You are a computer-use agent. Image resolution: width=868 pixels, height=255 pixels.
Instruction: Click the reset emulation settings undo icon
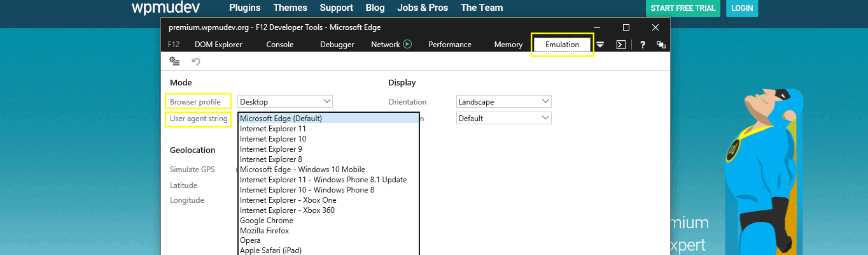click(196, 61)
